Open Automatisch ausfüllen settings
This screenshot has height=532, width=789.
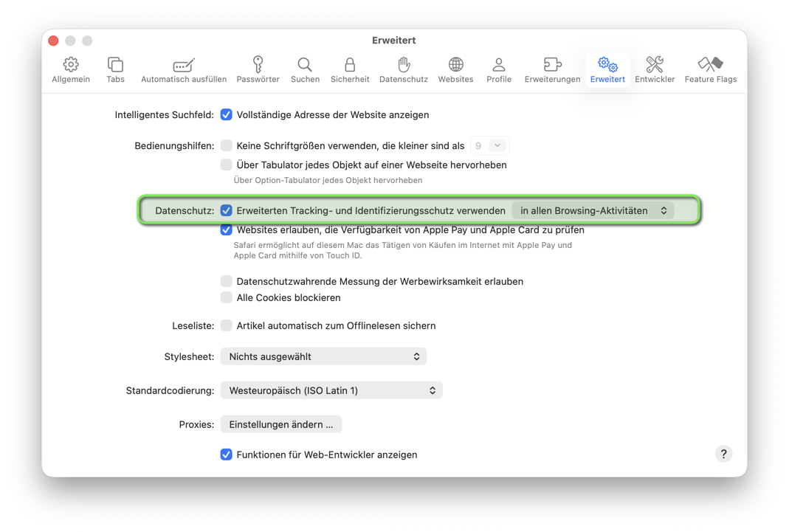click(184, 70)
